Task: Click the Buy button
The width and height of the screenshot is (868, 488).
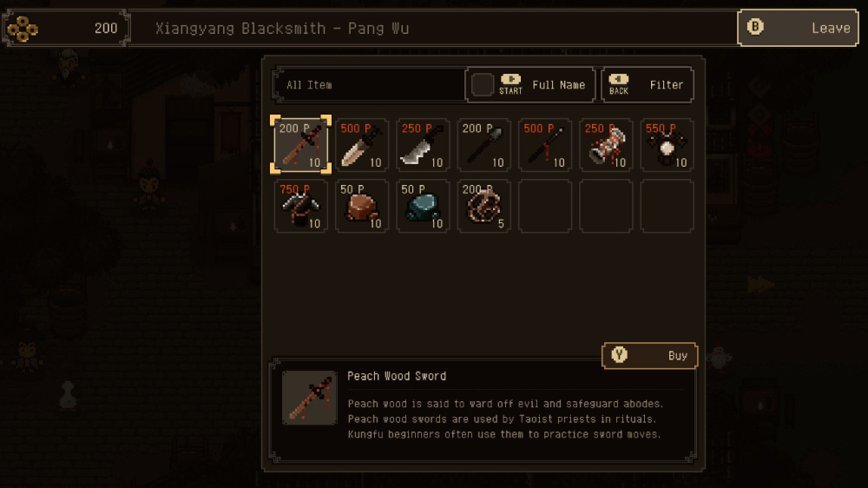Action: coord(649,356)
